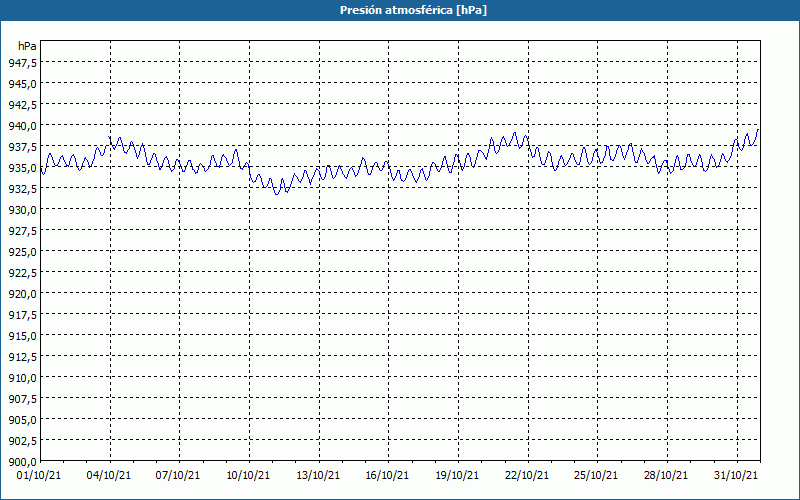The image size is (800, 500).
Task: Click the 22/10/21 date label
Action: point(527,476)
